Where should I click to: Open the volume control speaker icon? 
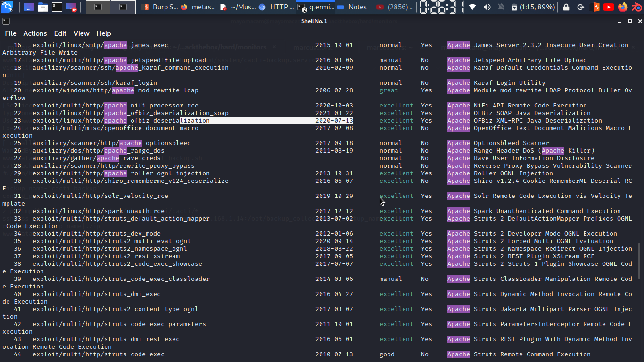pyautogui.click(x=487, y=7)
